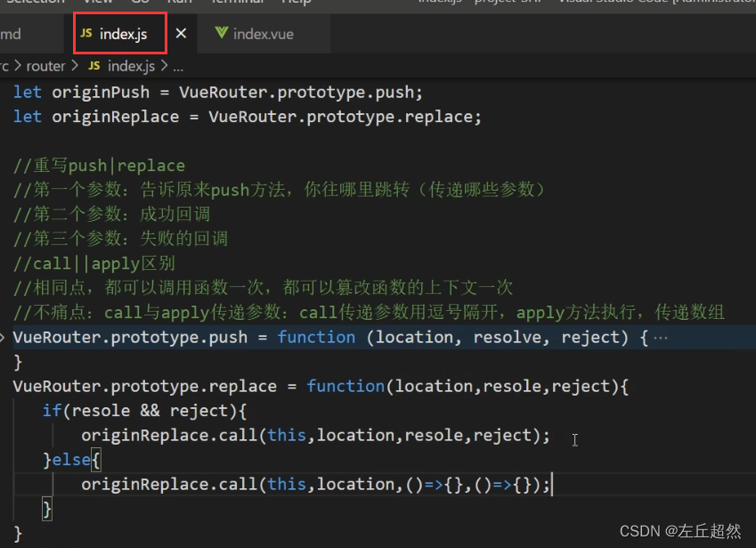Click the line 'if(resole && reject){'

tap(144, 411)
